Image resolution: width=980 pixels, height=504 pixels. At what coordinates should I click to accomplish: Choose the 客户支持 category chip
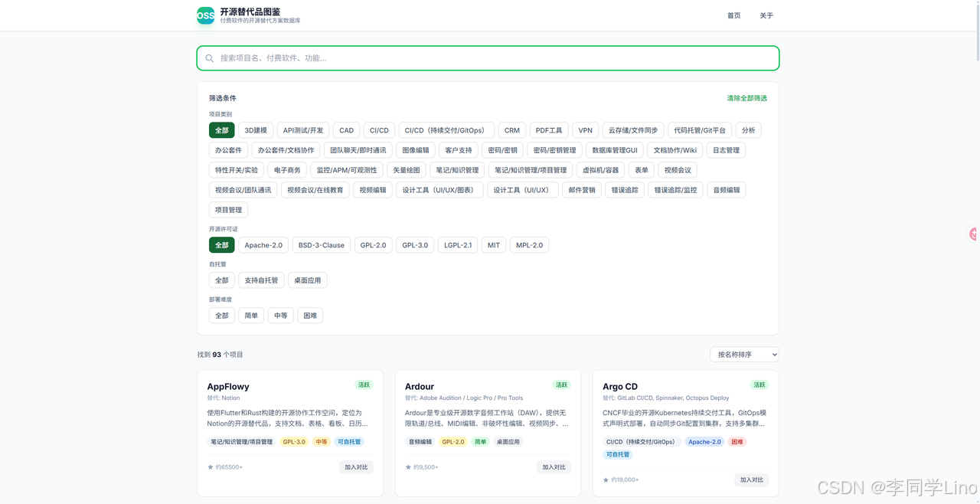[x=459, y=150]
